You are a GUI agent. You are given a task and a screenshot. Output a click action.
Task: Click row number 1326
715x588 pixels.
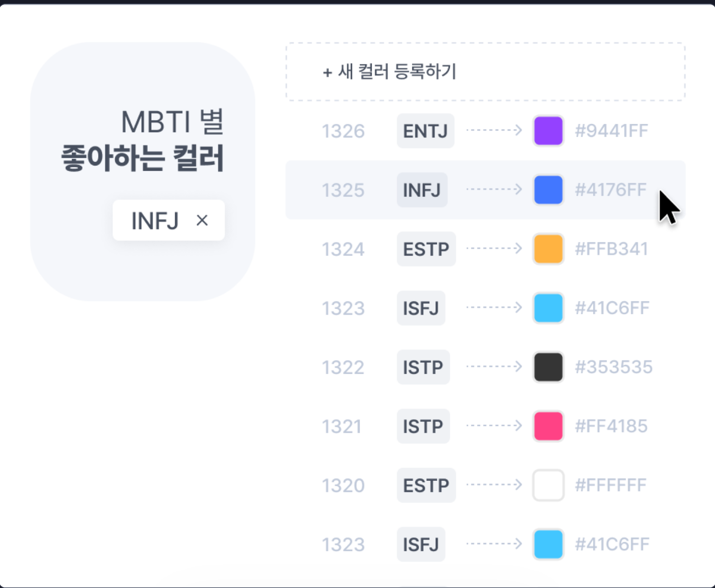[x=343, y=131]
